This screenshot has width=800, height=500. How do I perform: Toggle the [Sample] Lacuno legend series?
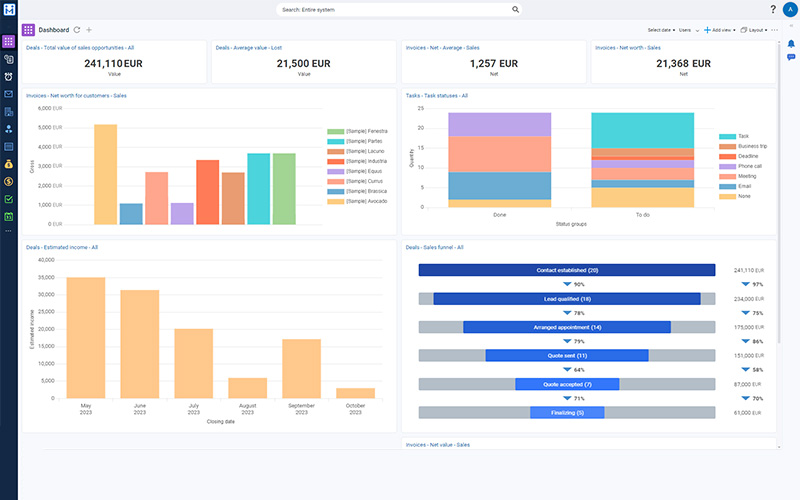pyautogui.click(x=356, y=151)
